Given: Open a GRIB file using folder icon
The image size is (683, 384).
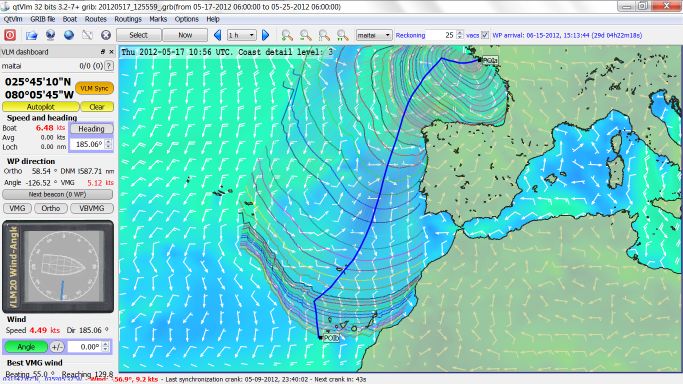Looking at the screenshot, I should (x=31, y=35).
